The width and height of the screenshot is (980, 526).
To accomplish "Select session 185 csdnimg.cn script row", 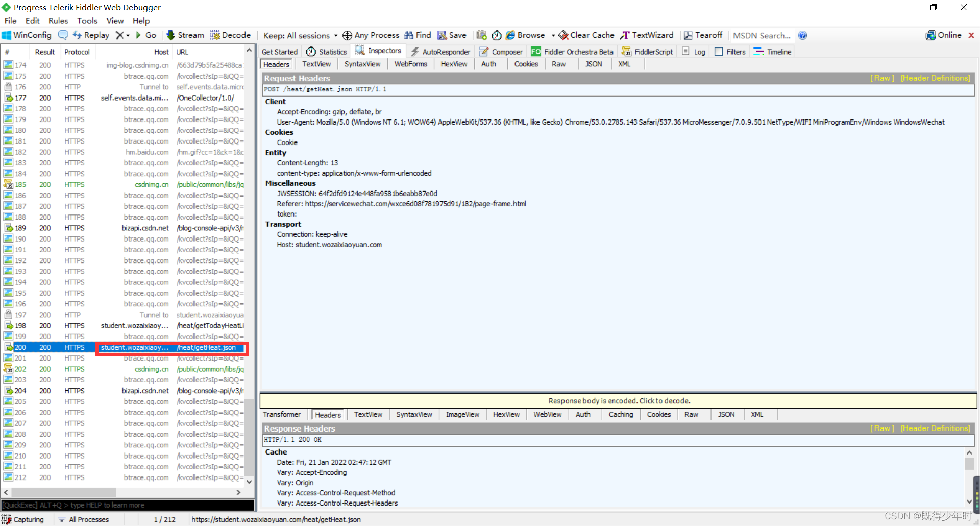I will tap(124, 185).
